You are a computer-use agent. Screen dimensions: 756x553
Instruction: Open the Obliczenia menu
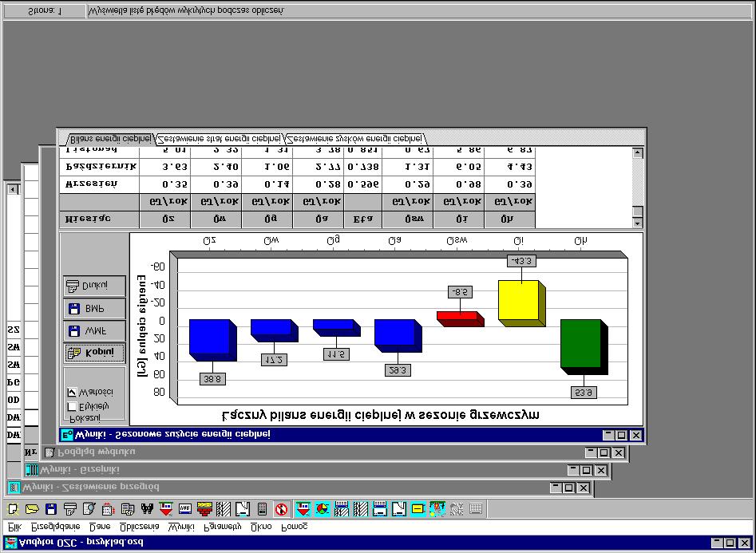click(140, 527)
